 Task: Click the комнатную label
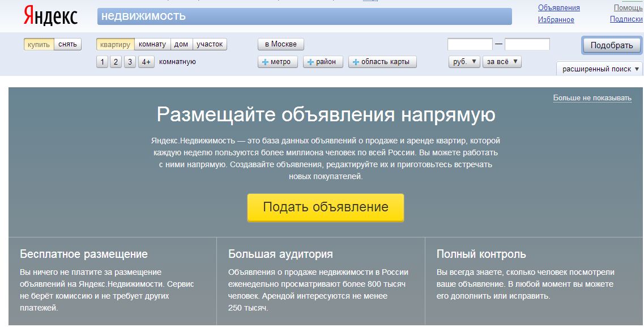tap(177, 62)
